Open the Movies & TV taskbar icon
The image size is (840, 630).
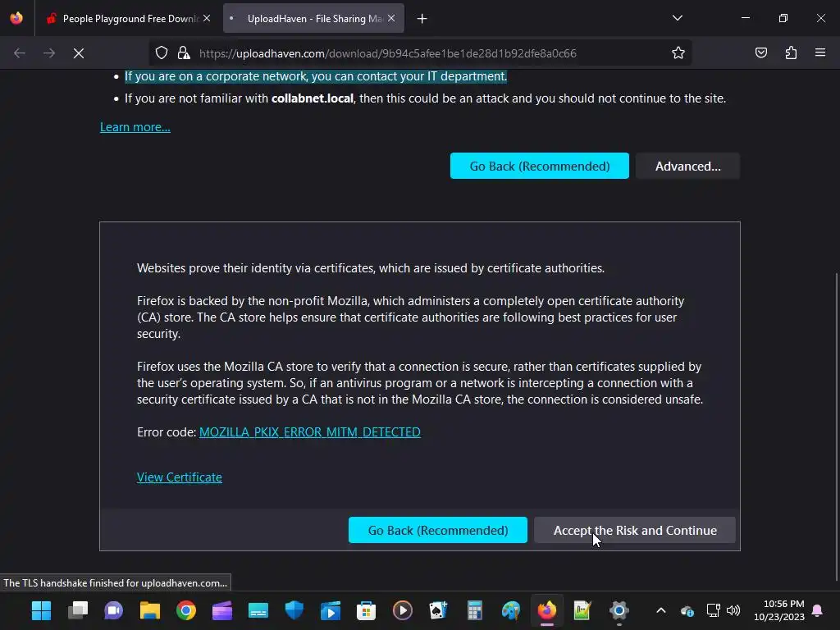(331, 610)
